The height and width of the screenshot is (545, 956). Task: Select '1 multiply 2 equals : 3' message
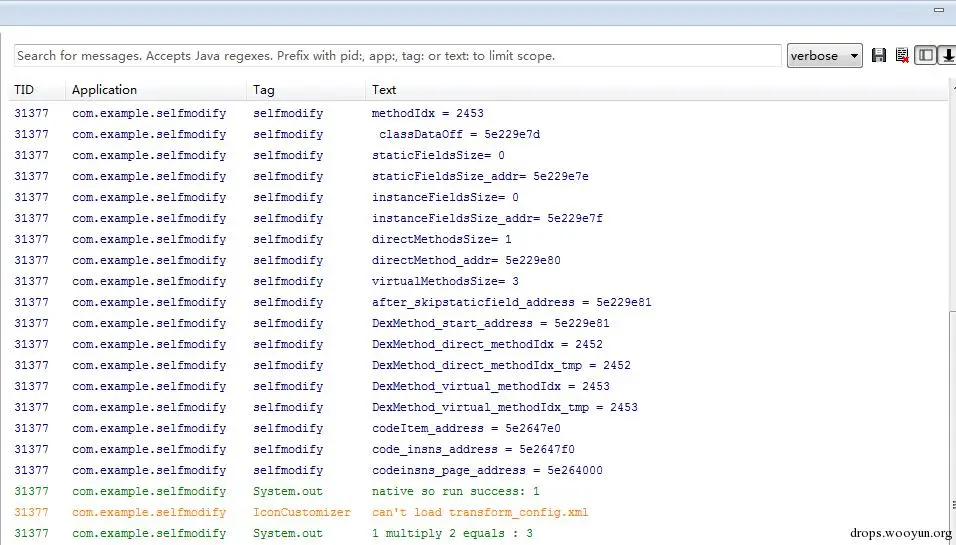[452, 533]
